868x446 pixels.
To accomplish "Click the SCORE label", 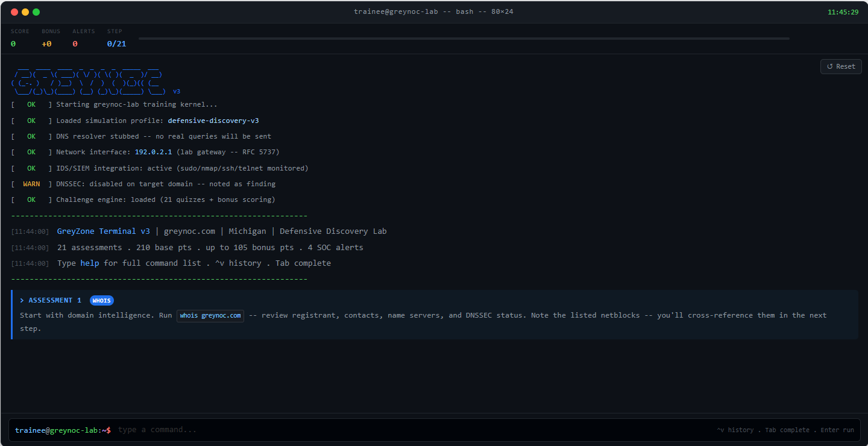I will pos(20,31).
